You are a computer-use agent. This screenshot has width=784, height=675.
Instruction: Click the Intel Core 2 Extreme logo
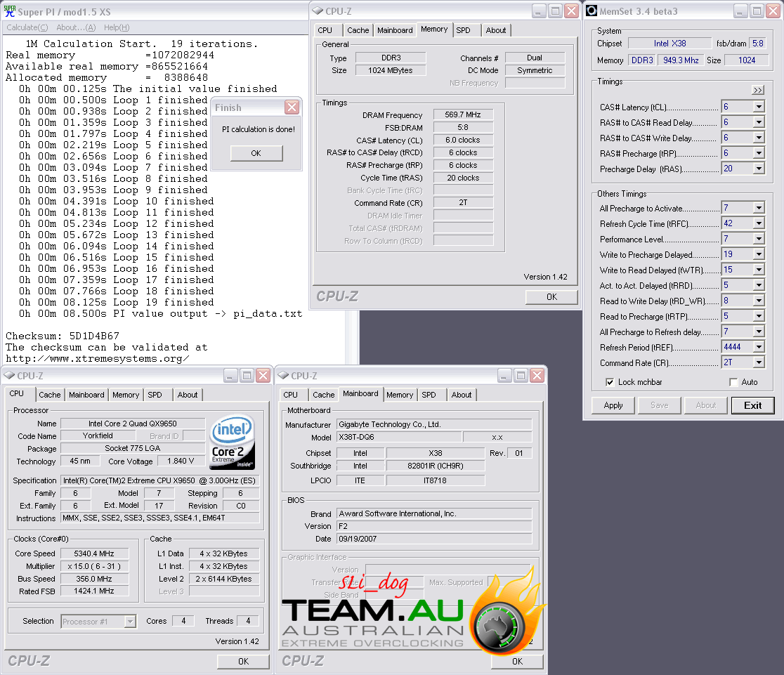[233, 443]
